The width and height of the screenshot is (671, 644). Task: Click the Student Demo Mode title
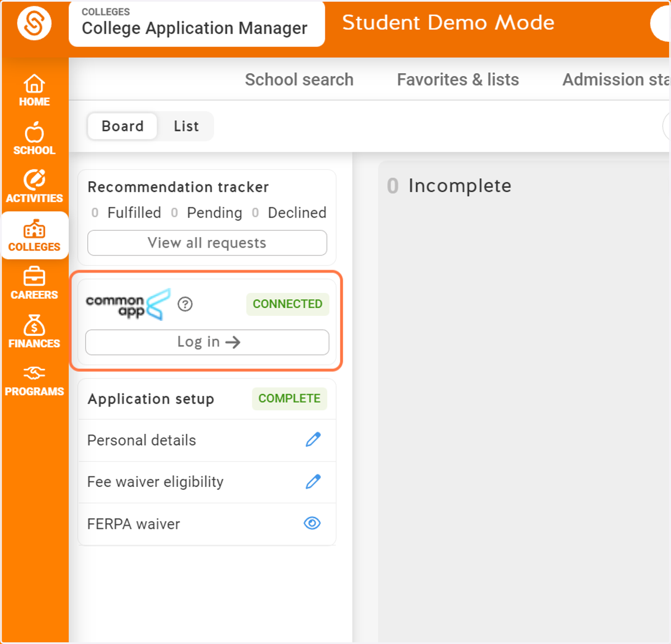[x=448, y=23]
